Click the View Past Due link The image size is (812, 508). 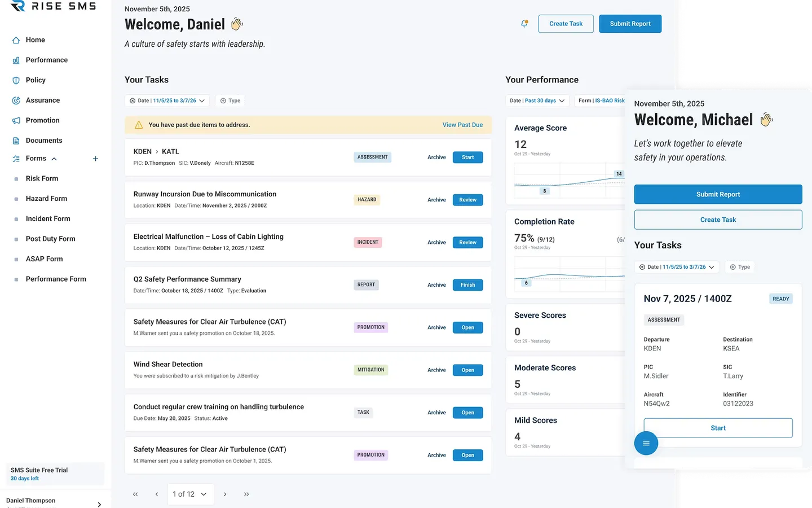pyautogui.click(x=462, y=125)
